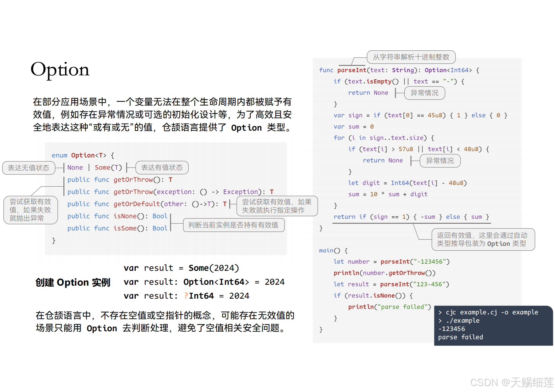Click the '表达有值状态' callout label
The image size is (555, 392).
(x=162, y=167)
